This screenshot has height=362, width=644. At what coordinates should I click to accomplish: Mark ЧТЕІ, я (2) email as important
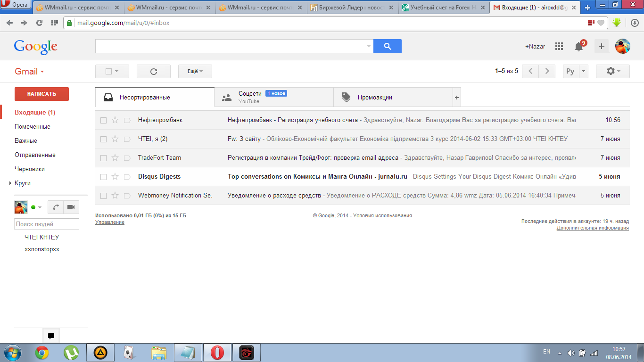point(127,139)
